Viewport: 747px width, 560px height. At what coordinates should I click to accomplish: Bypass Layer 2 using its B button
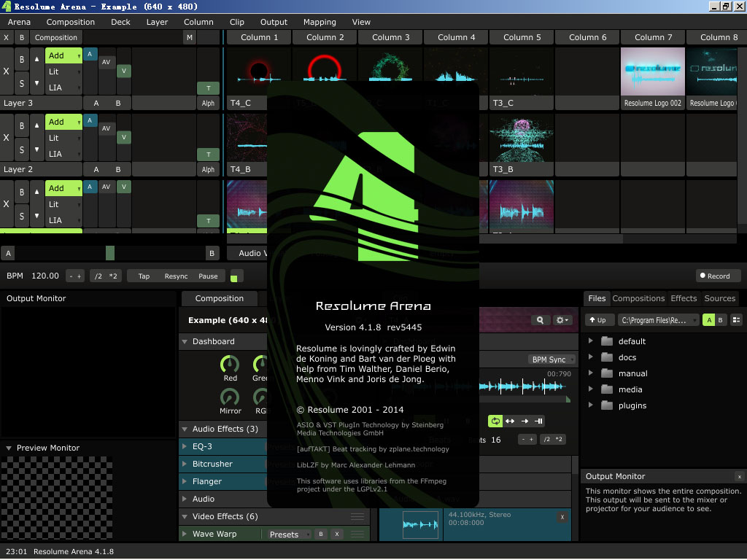click(x=21, y=126)
